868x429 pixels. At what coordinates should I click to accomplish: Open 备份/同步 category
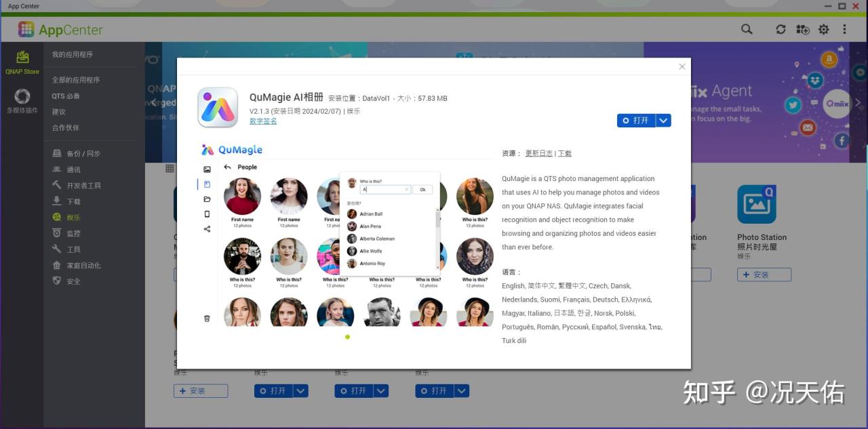click(x=76, y=154)
